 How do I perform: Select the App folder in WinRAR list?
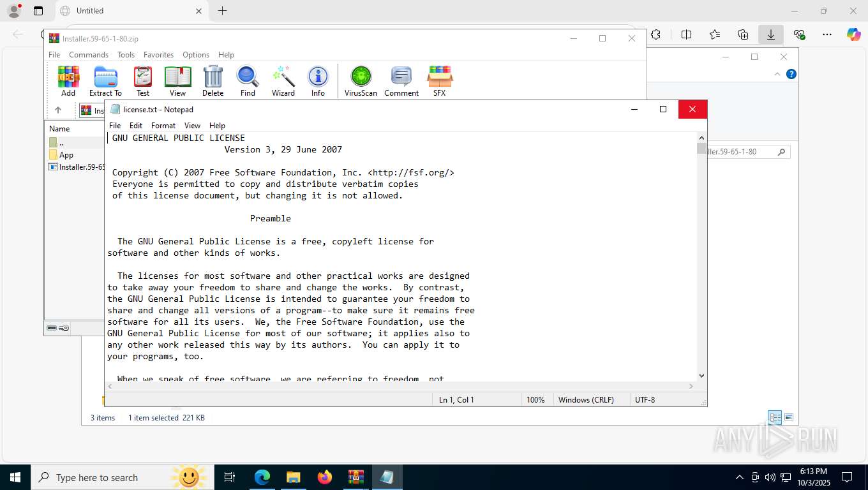click(x=61, y=155)
